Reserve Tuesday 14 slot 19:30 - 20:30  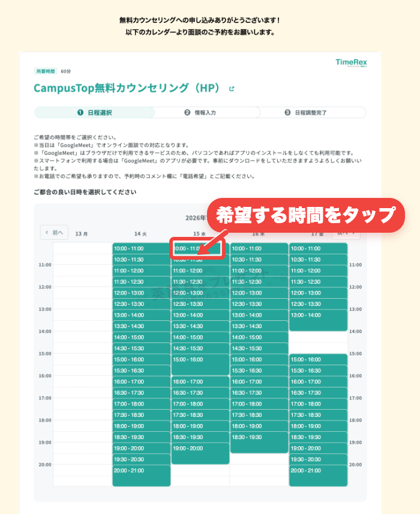(x=142, y=459)
